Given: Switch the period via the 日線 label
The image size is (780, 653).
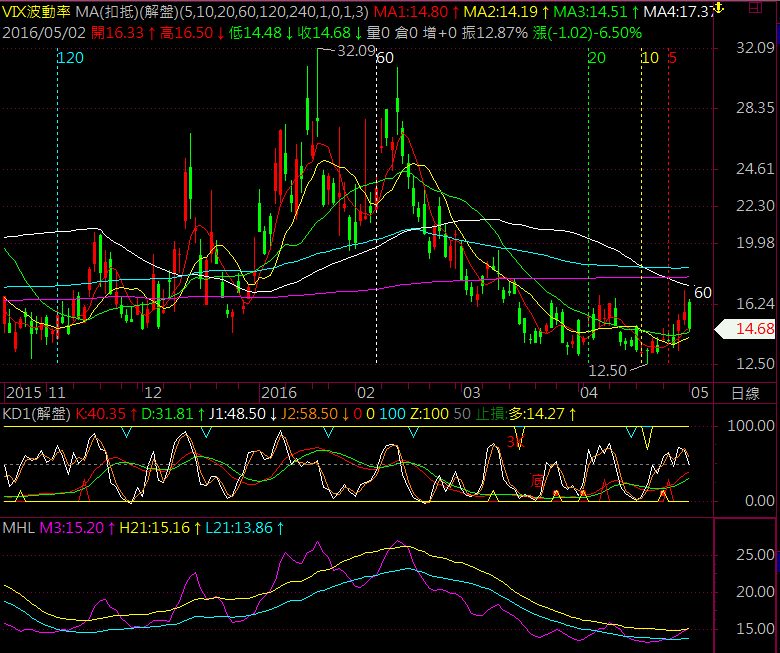Looking at the screenshot, I should coord(745,393).
